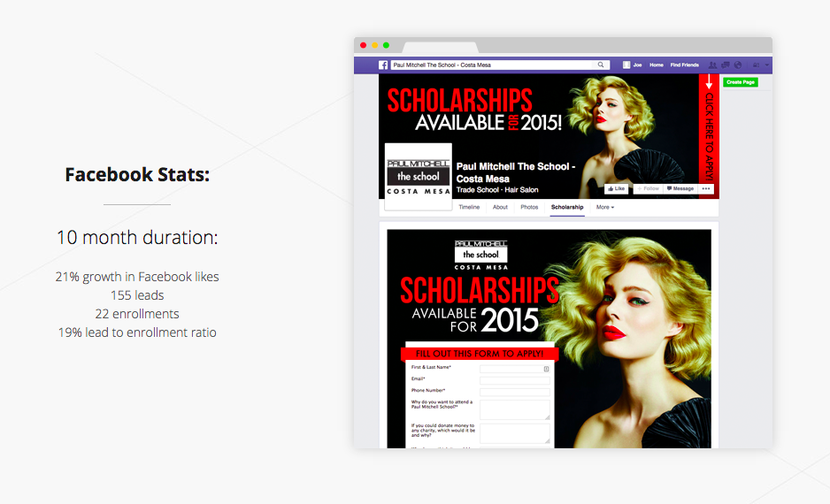Switch to the Photos tab
The height and width of the screenshot is (504, 830).
(x=529, y=207)
